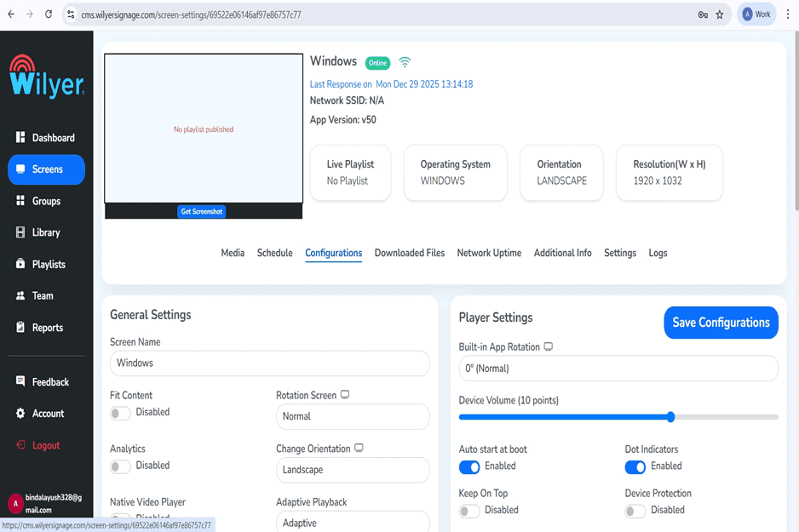The width and height of the screenshot is (799, 532).
Task: Switch to the Schedule tab
Action: (x=274, y=253)
